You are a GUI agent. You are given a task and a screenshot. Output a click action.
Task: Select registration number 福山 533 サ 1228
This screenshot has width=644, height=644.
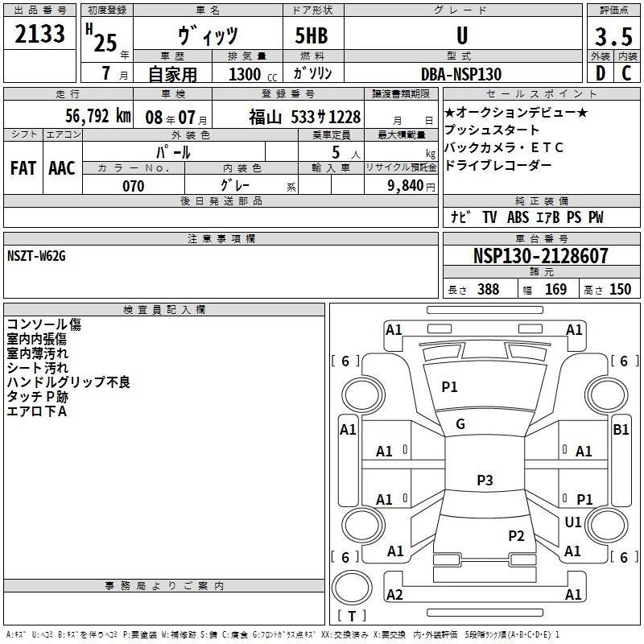[x=304, y=117]
